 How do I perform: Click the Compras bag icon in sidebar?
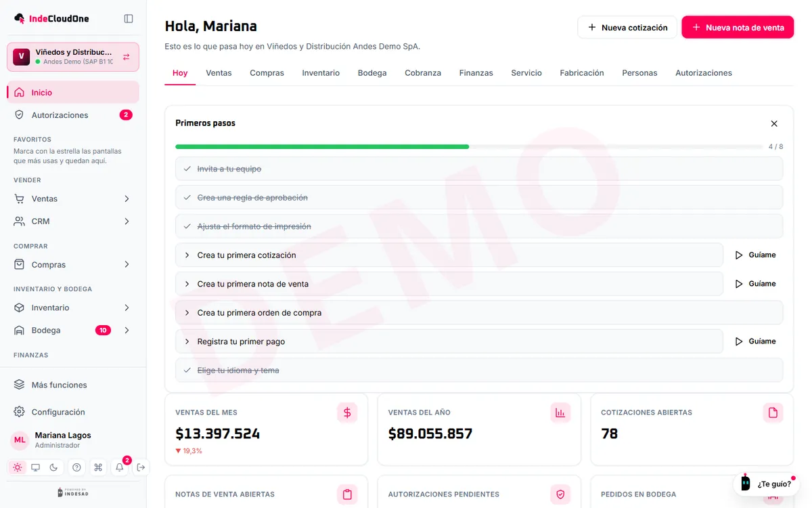tap(19, 265)
